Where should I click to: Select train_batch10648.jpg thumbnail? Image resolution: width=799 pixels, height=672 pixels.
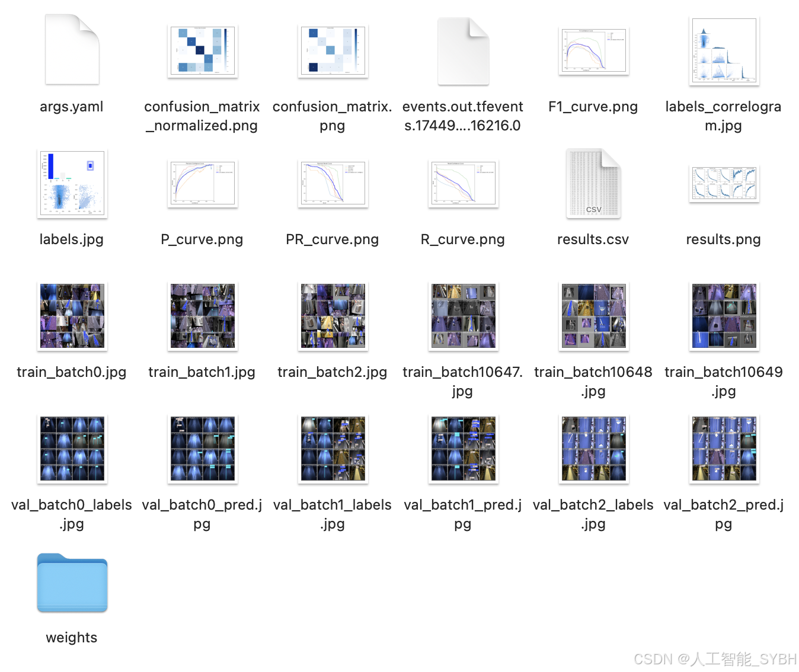click(594, 316)
